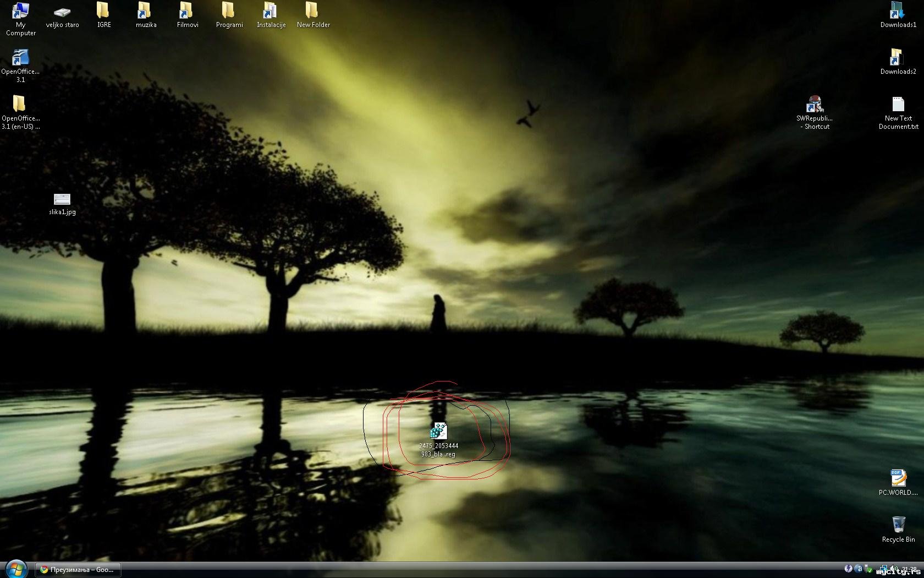Open the network connection tray icon

coord(883,569)
